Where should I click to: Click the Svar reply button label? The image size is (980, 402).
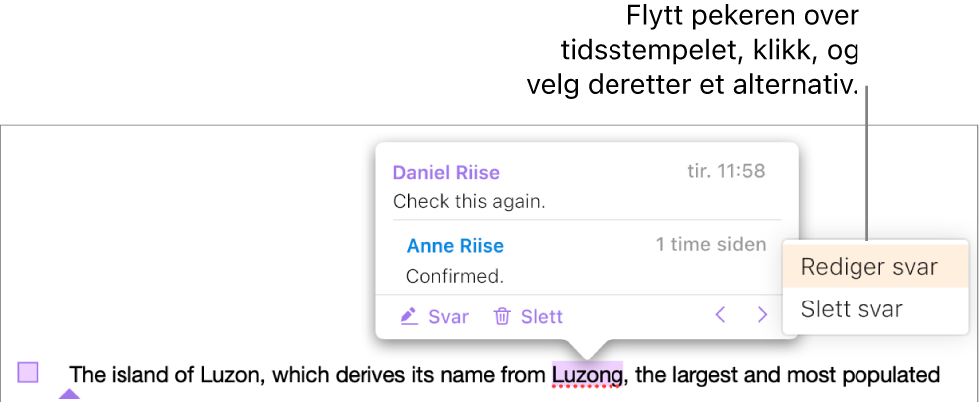pos(448,317)
